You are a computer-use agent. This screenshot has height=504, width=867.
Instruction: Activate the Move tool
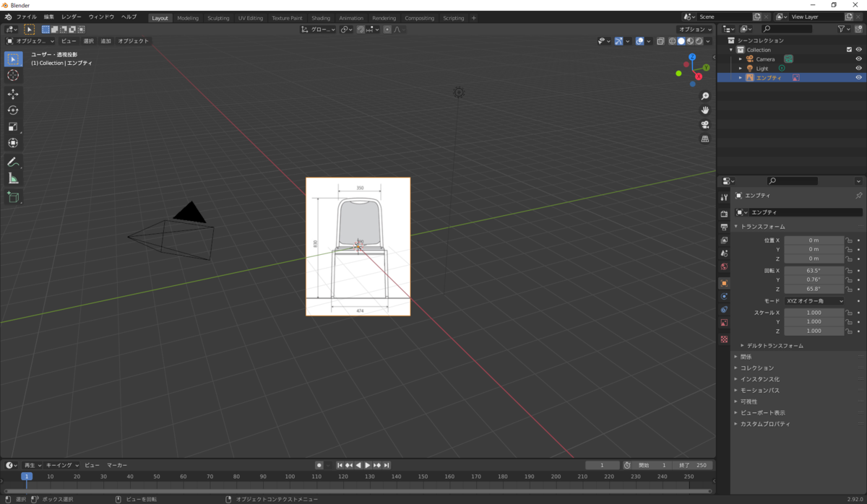click(13, 95)
